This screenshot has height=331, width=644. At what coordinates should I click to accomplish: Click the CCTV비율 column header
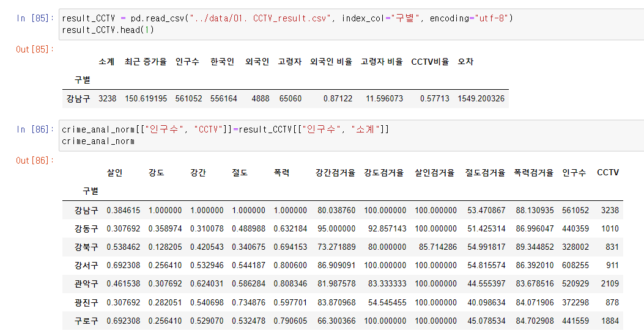click(x=430, y=62)
